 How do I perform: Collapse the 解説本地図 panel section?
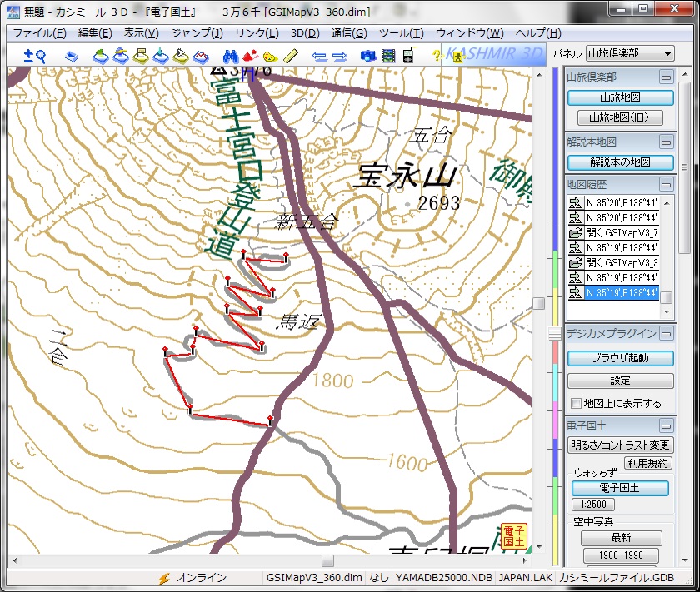(666, 142)
